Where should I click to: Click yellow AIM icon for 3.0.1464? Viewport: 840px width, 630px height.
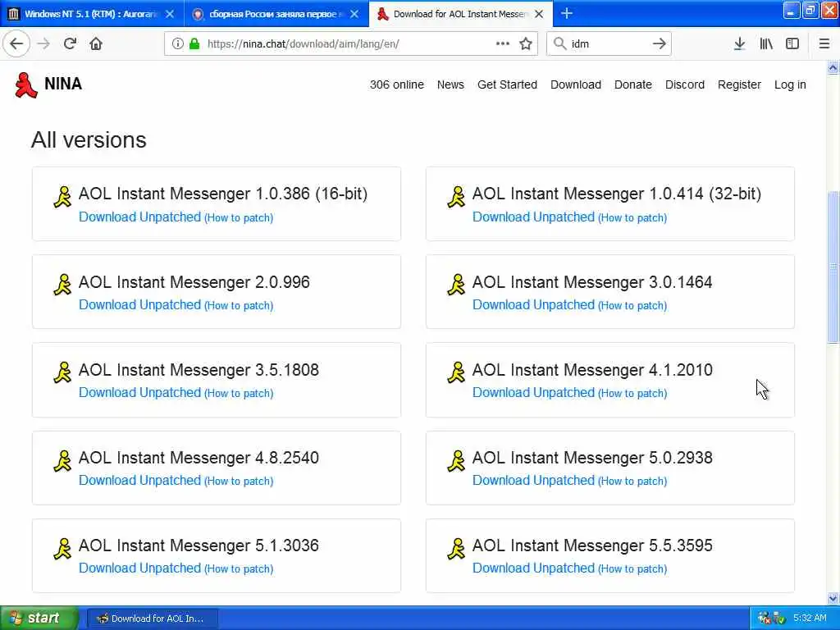pos(456,285)
